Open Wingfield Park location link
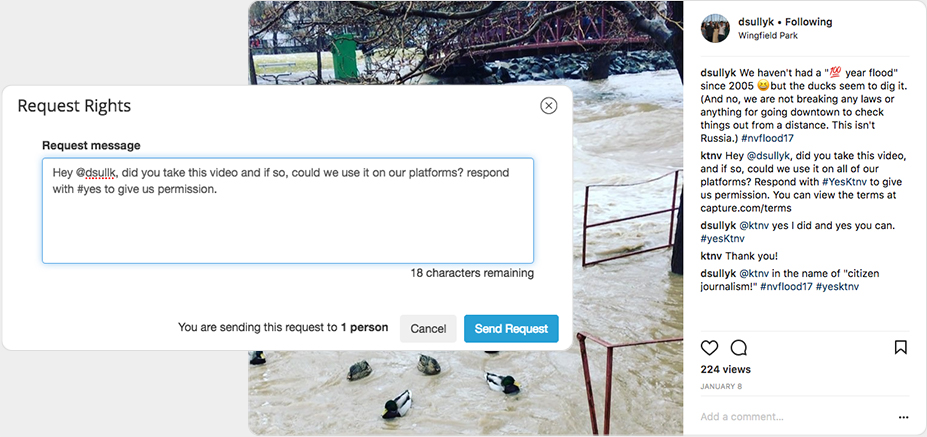 [768, 35]
